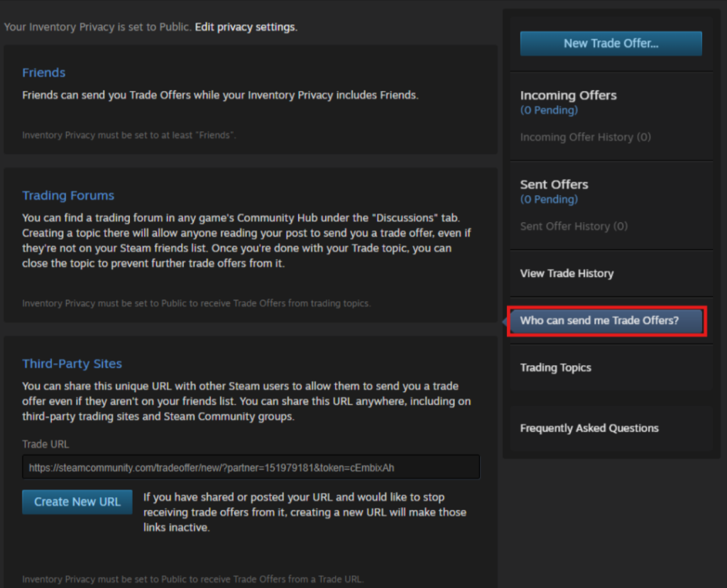Screen dimensions: 727x588
Task: Click the Create New URL explanation text
Action: point(304,513)
